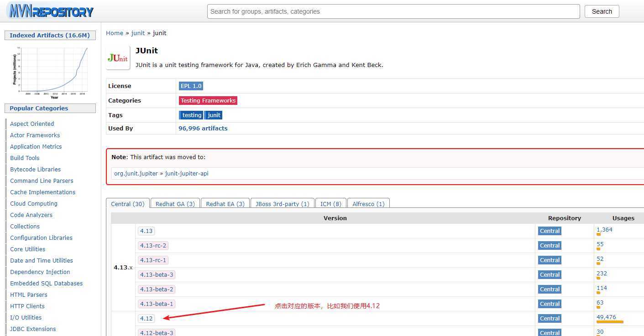Open the Dependency Injection category
The image size is (644, 336).
click(40, 272)
